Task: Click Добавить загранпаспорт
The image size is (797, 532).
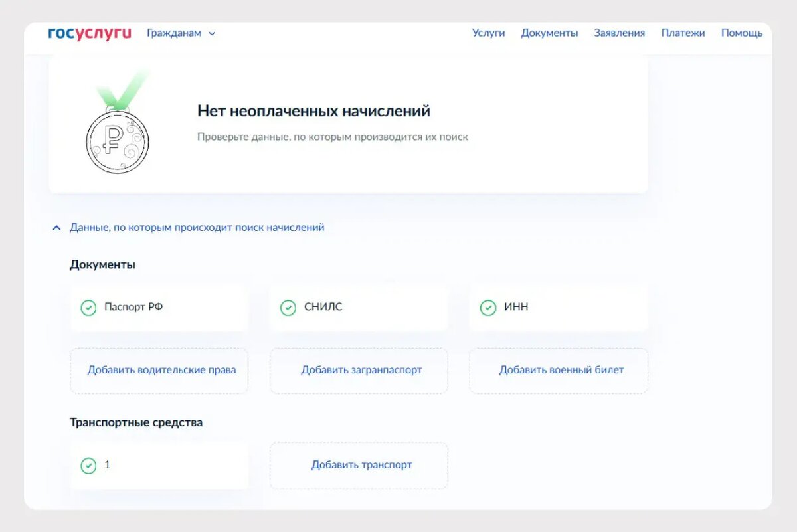Action: coord(359,371)
